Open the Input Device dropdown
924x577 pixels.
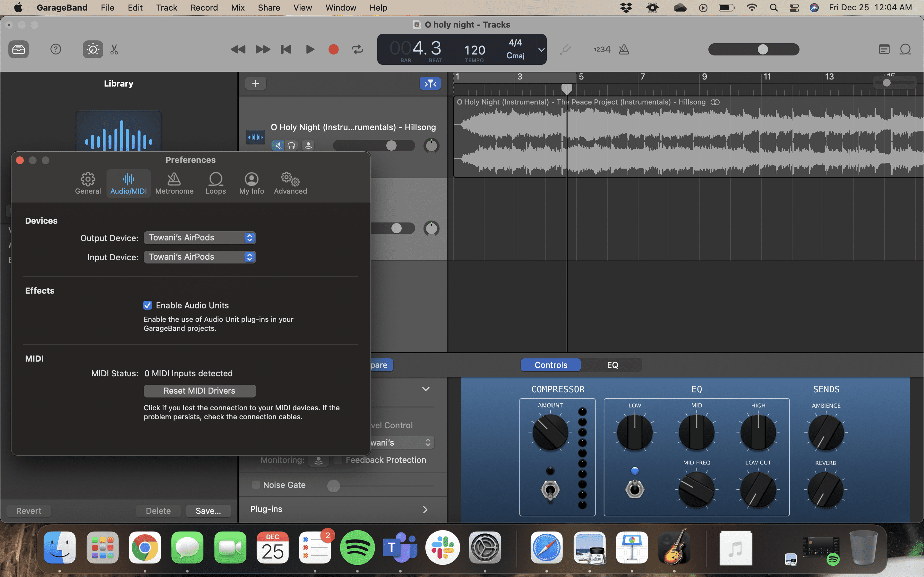click(x=199, y=257)
